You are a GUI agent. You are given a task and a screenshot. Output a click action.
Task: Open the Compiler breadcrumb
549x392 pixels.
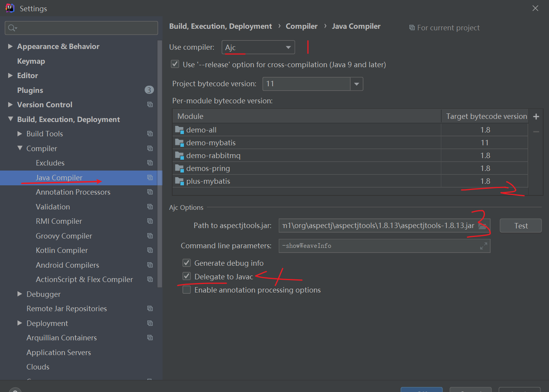tap(302, 26)
